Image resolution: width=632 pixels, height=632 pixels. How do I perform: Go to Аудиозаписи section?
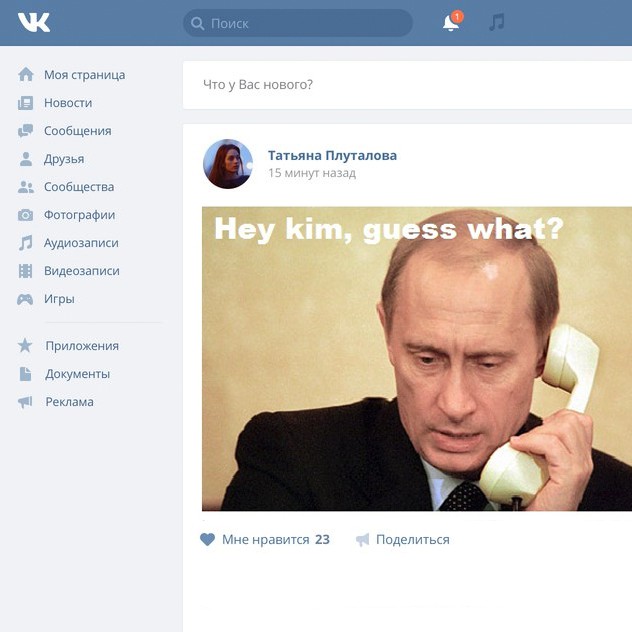tap(81, 243)
